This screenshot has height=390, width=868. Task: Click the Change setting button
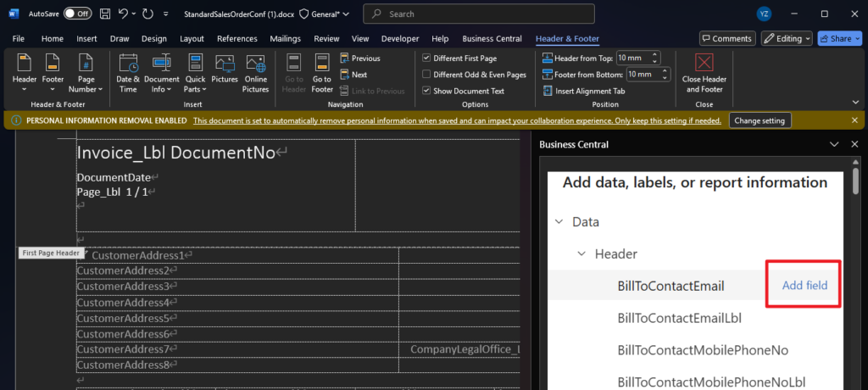click(x=760, y=120)
